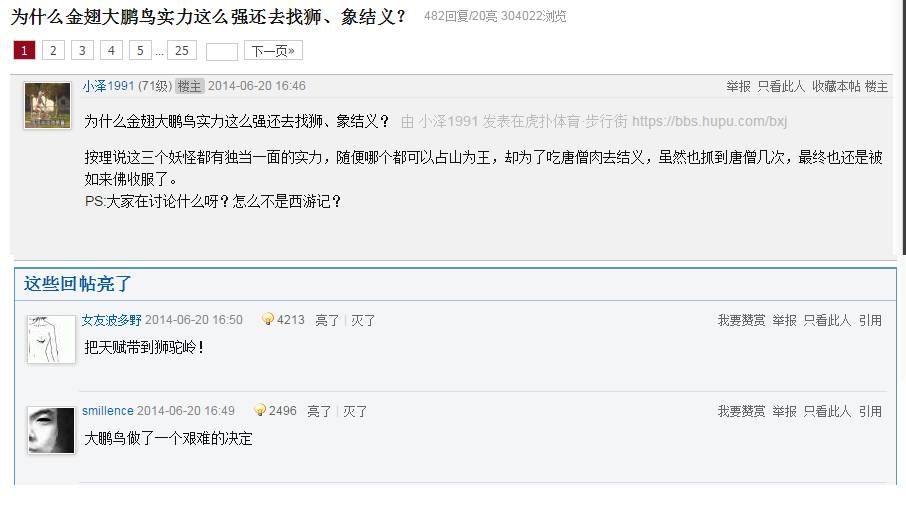The image size is (906, 510).
Task: Open 女友波多野's avatar image
Action: coord(51,339)
